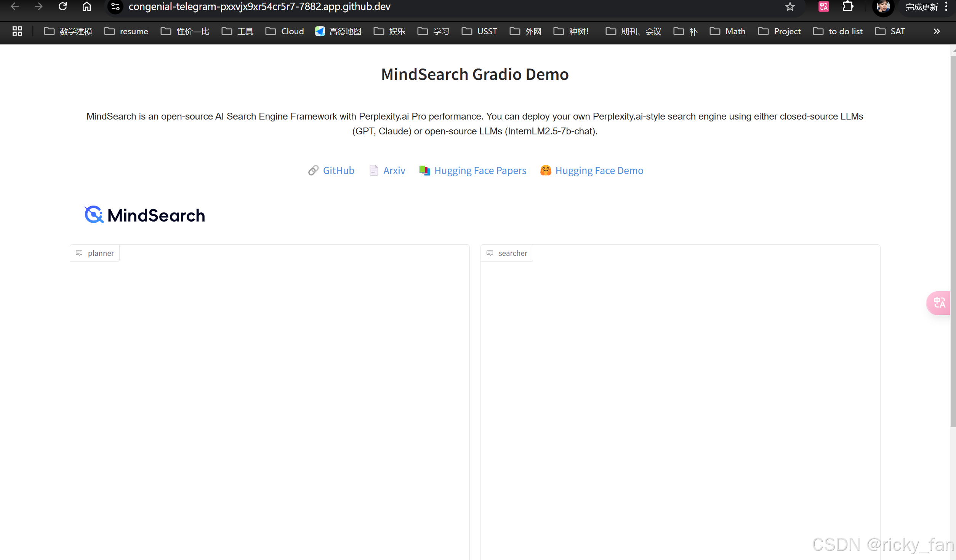Open the extensions puzzle icon
This screenshot has width=956, height=560.
(848, 6)
